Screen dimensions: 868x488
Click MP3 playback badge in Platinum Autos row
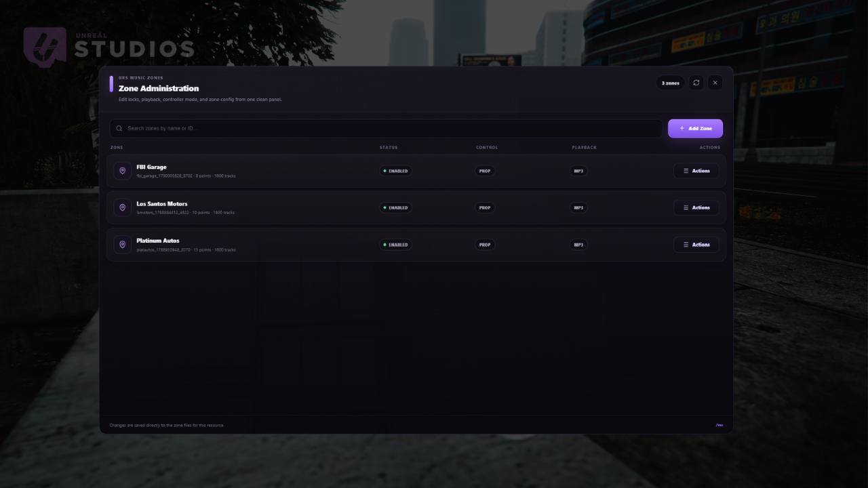[x=578, y=245]
